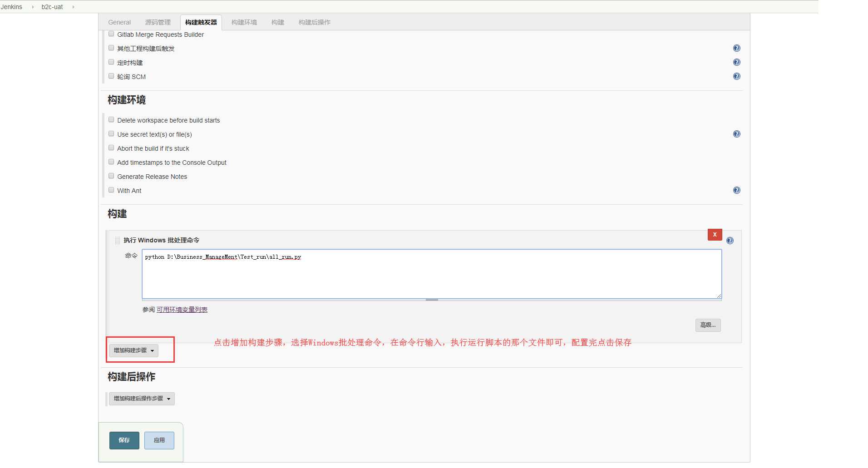The height and width of the screenshot is (468, 868).
Task: Click the arrow after Jenkins breadcrumb
Action: tap(33, 7)
